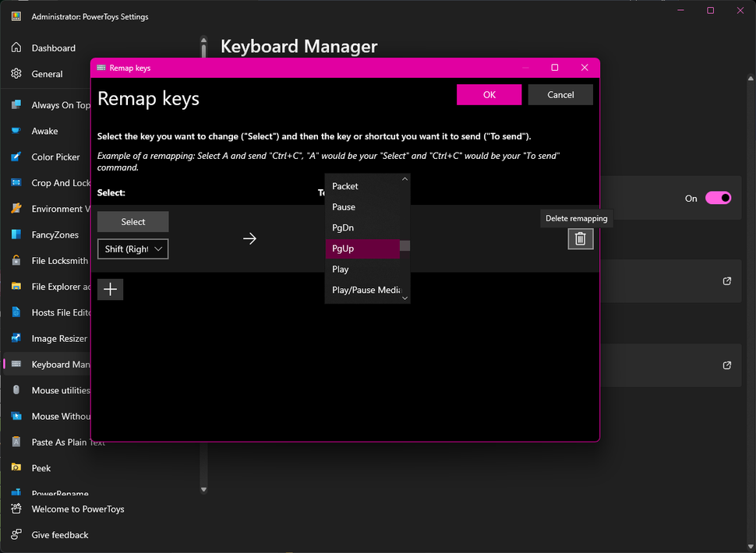Image resolution: width=756 pixels, height=553 pixels.
Task: Expand the Shift (Right) key dropdown
Action: pos(133,249)
